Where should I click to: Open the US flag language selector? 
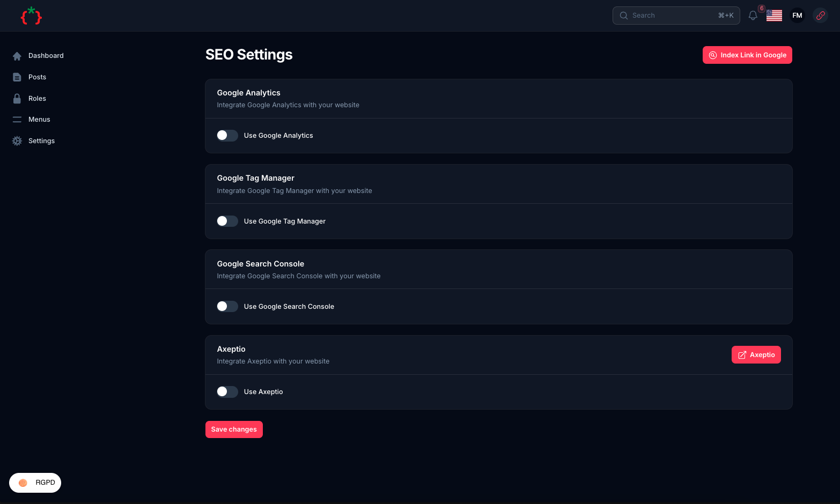point(774,16)
